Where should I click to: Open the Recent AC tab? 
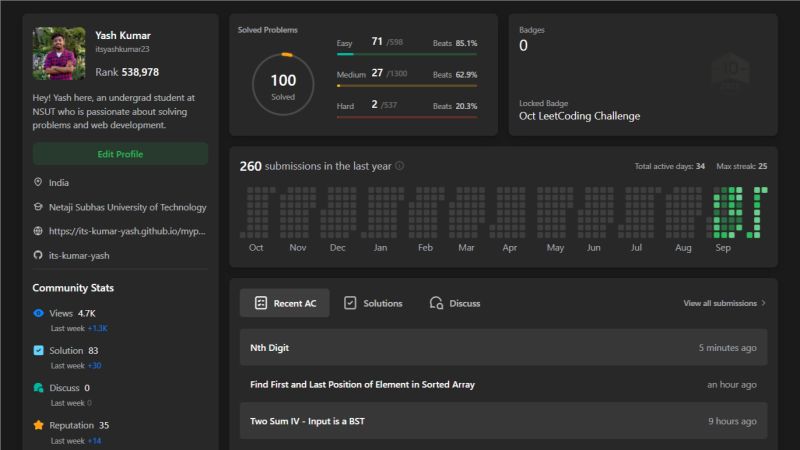[285, 303]
